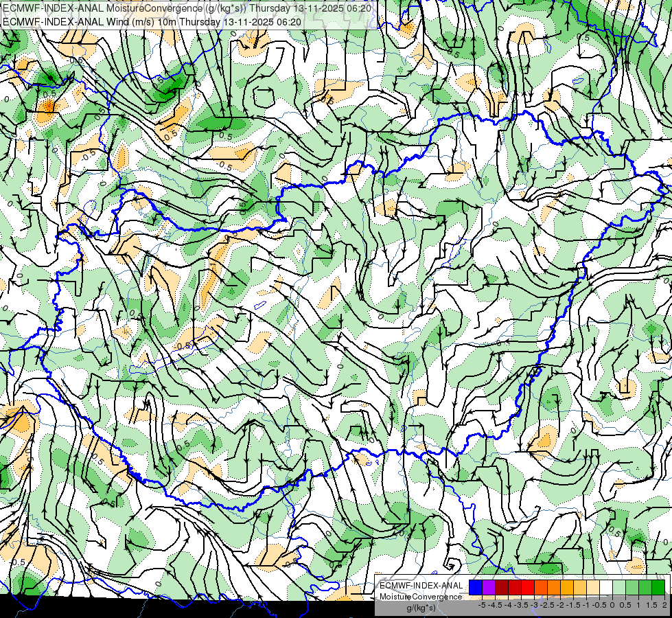Screen dimensions: 672x618
Task: Click ECMWF-INDEX-ANAL text in legend box
Action: point(421,586)
